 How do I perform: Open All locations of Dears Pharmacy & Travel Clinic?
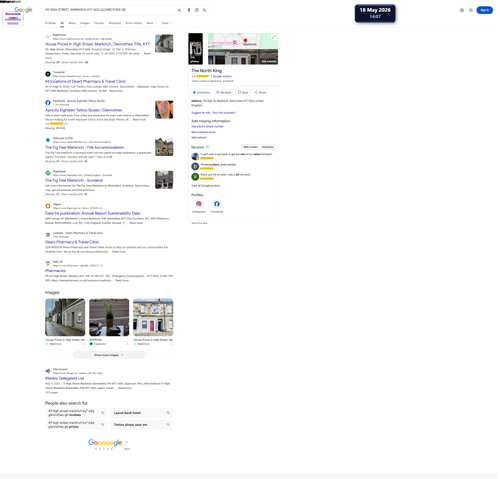86,82
